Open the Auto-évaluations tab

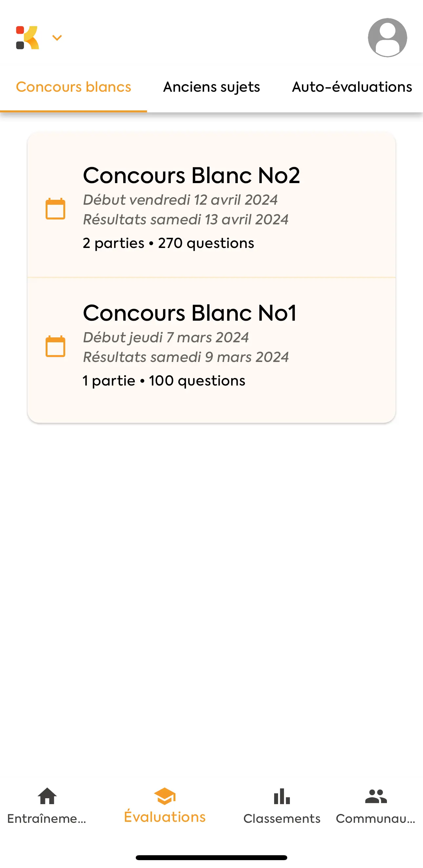pyautogui.click(x=352, y=87)
